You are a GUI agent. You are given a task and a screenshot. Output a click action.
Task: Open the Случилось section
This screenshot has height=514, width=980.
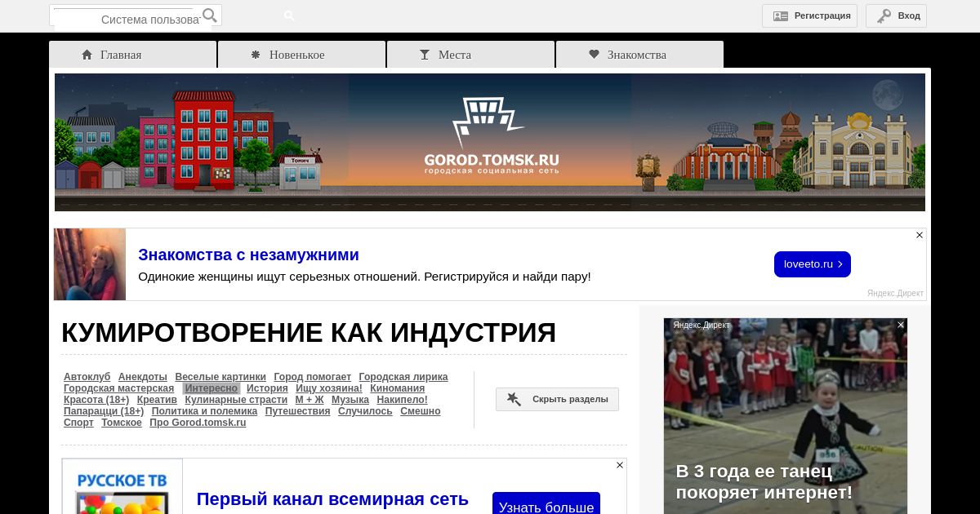(365, 411)
